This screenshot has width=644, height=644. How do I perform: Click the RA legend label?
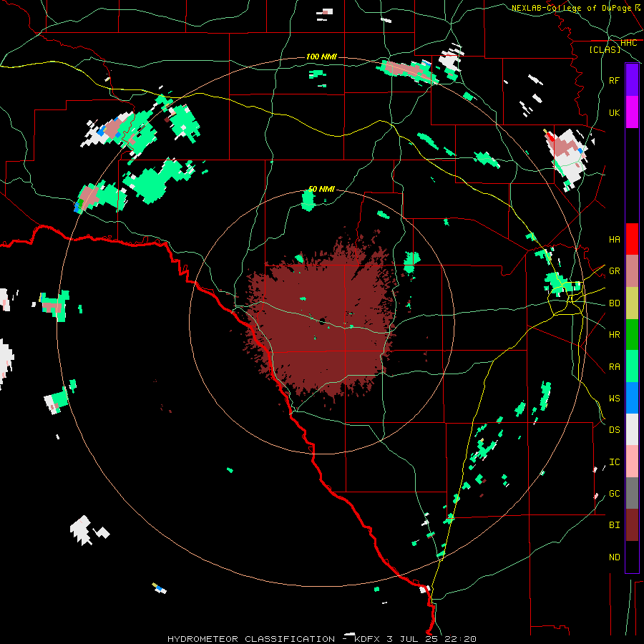click(615, 367)
